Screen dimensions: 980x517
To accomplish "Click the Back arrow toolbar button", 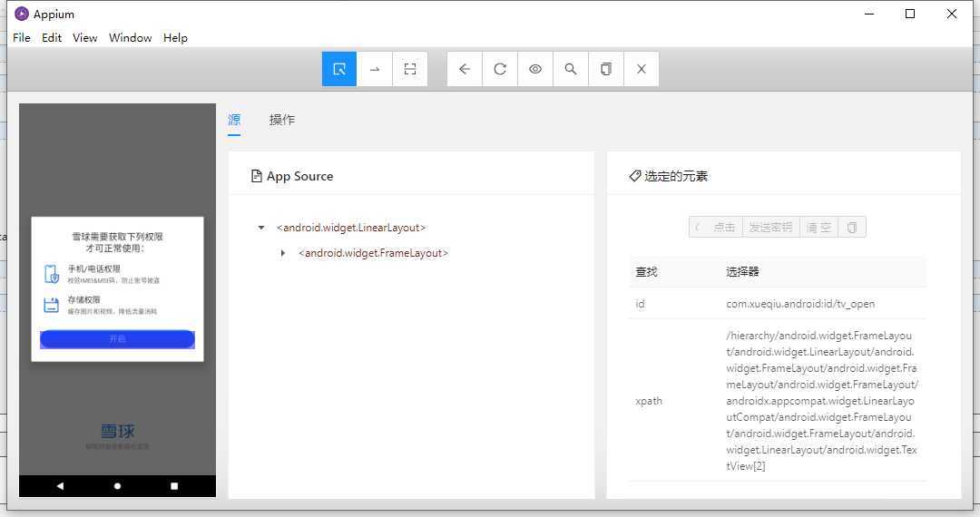I will pos(465,69).
